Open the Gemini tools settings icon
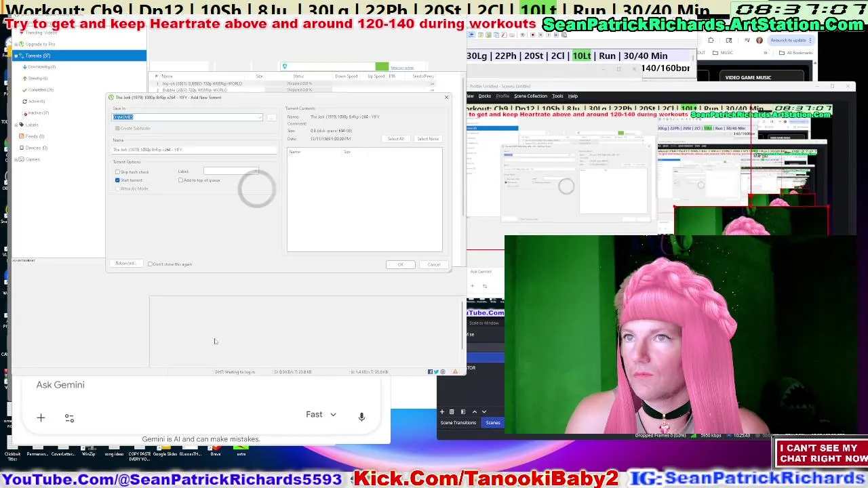This screenshot has width=868, height=488. 69,418
